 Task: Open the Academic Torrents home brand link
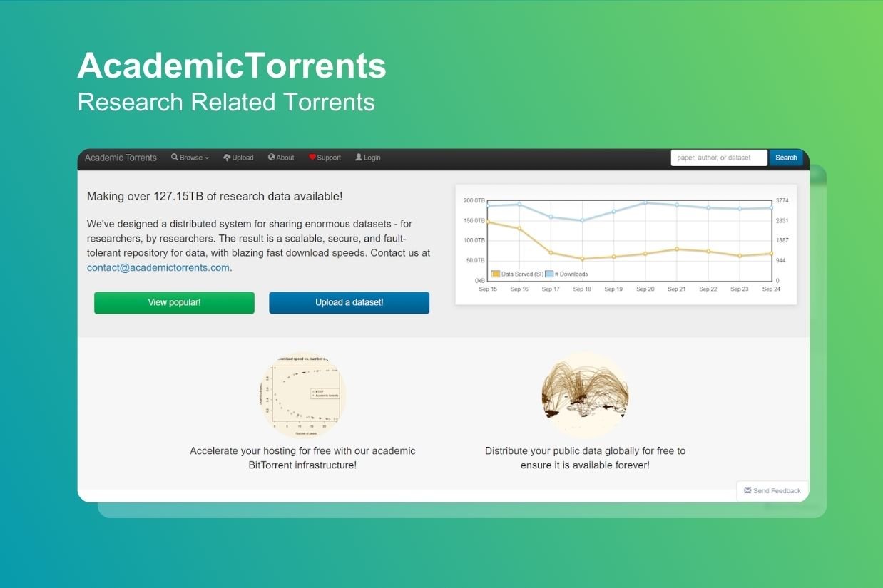coord(121,158)
